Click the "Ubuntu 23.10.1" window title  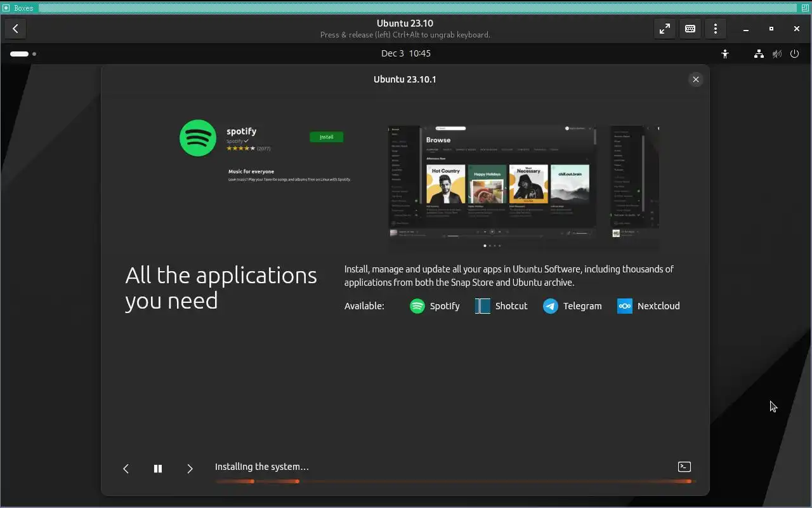click(405, 79)
